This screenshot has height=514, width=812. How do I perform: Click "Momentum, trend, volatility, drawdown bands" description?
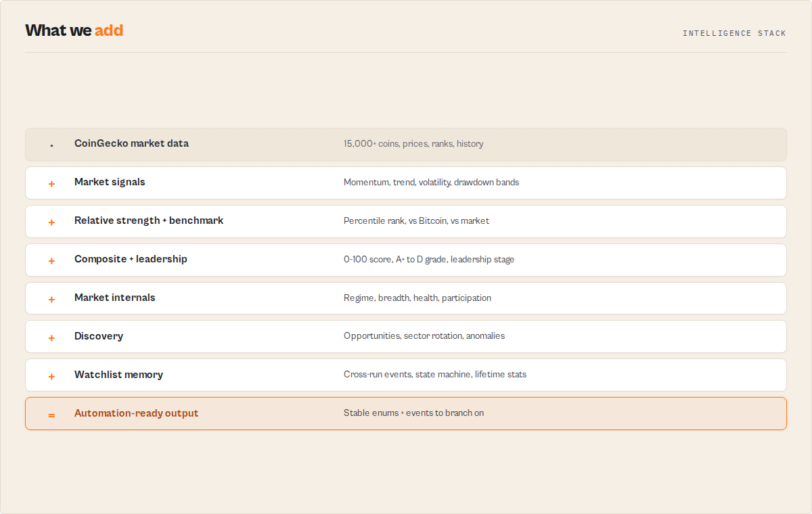[x=431, y=183]
